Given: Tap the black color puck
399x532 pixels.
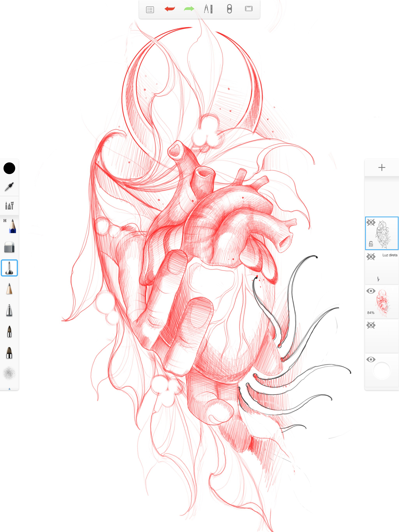Looking at the screenshot, I should (x=9, y=168).
